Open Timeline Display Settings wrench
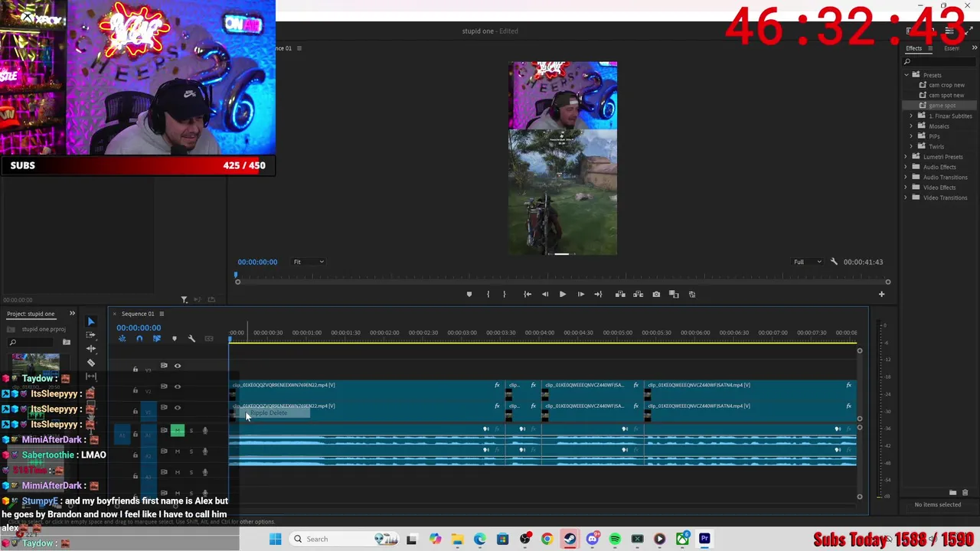 [x=191, y=338]
